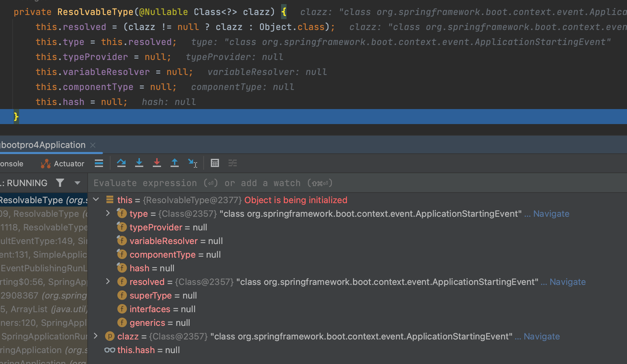This screenshot has height=364, width=627.
Task: Click the Evaluate expression input field
Action: tap(358, 183)
